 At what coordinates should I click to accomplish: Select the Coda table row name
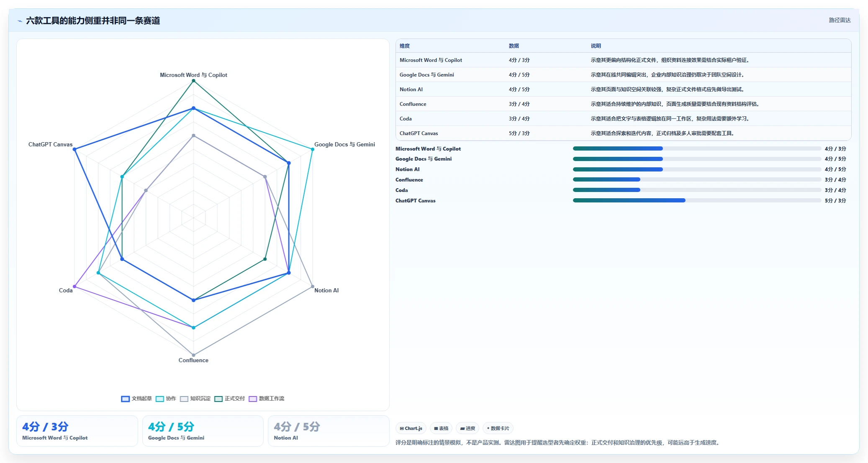tap(406, 119)
